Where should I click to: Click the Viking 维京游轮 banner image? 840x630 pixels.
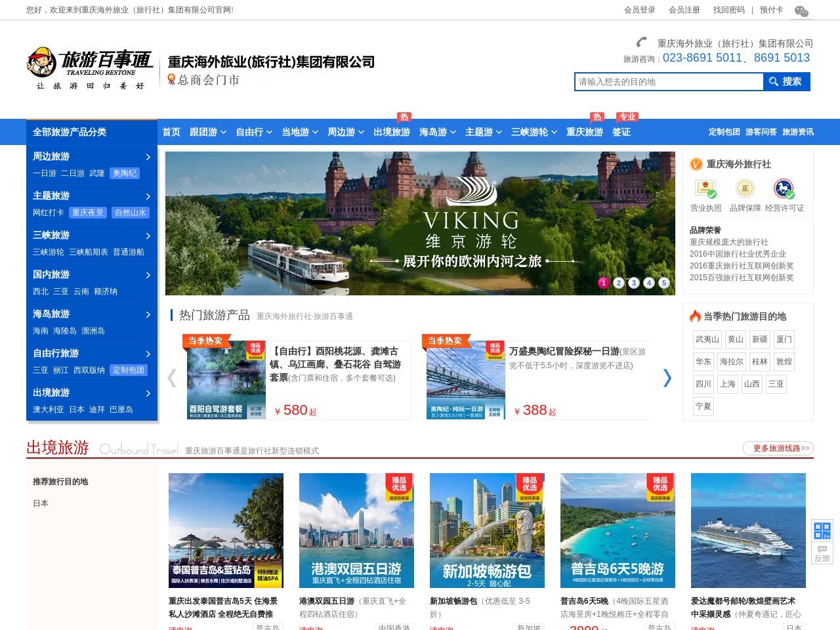(x=420, y=223)
